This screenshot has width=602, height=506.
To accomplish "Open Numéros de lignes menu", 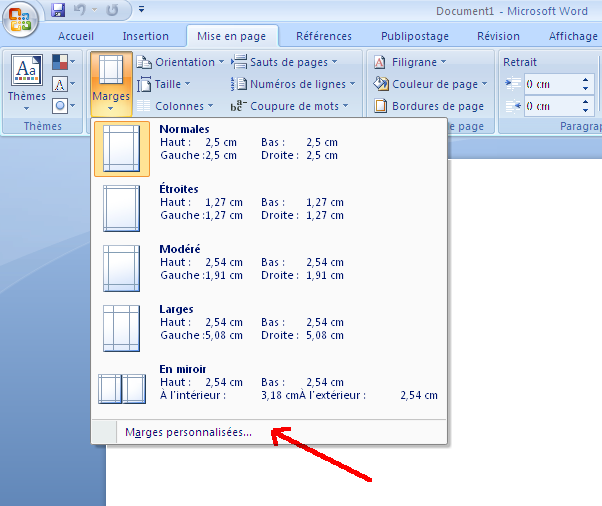I will [293, 84].
